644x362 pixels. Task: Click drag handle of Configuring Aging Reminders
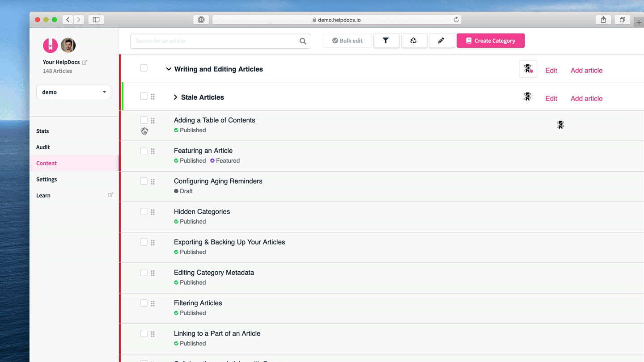(153, 181)
